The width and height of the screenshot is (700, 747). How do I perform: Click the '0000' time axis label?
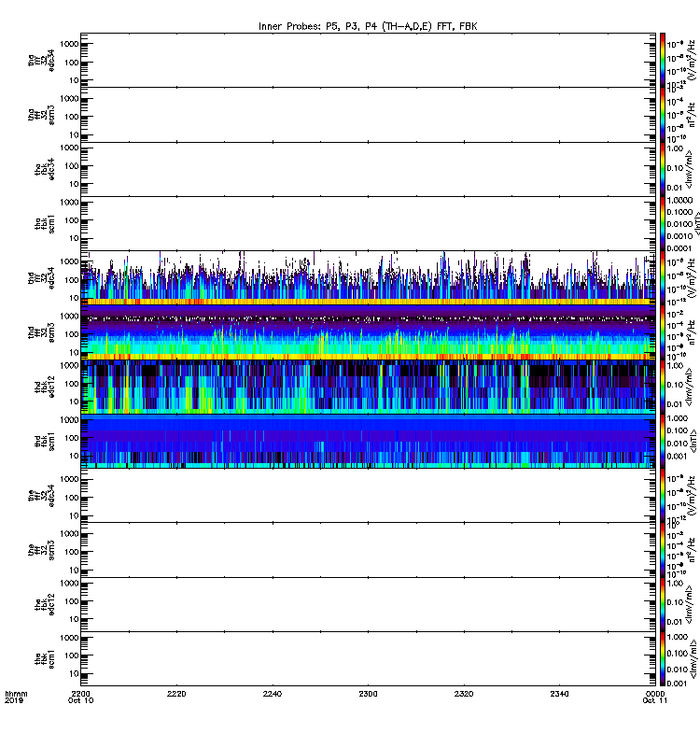point(655,694)
